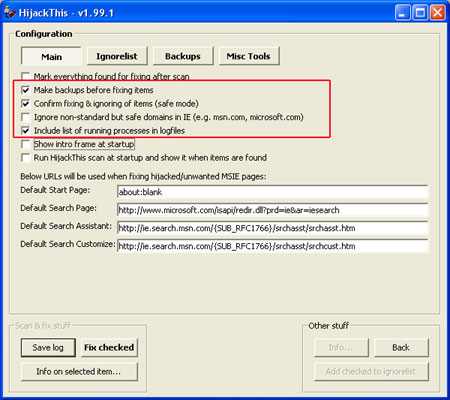Click the HijackThis title bar app icon
This screenshot has height=400, width=450.
click(9, 12)
